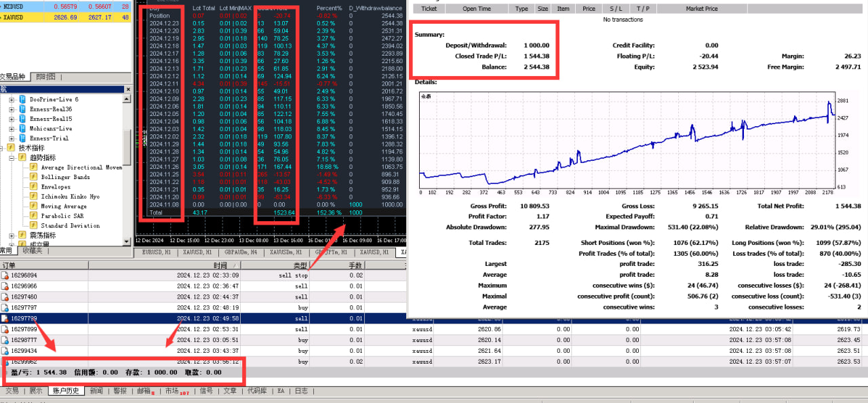Click the Exness-Trial account icon
Viewport: 868px width, 403px height.
(x=22, y=138)
